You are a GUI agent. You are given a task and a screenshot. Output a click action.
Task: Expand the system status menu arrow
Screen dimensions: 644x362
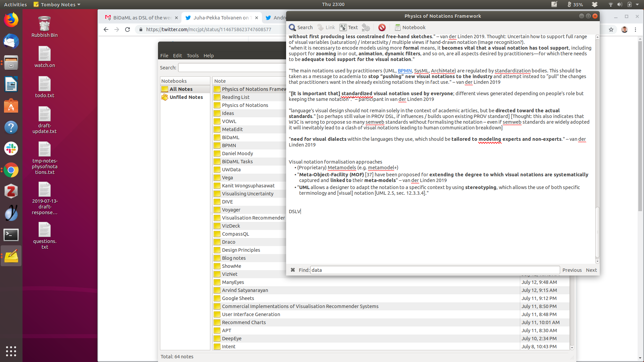pos(637,5)
